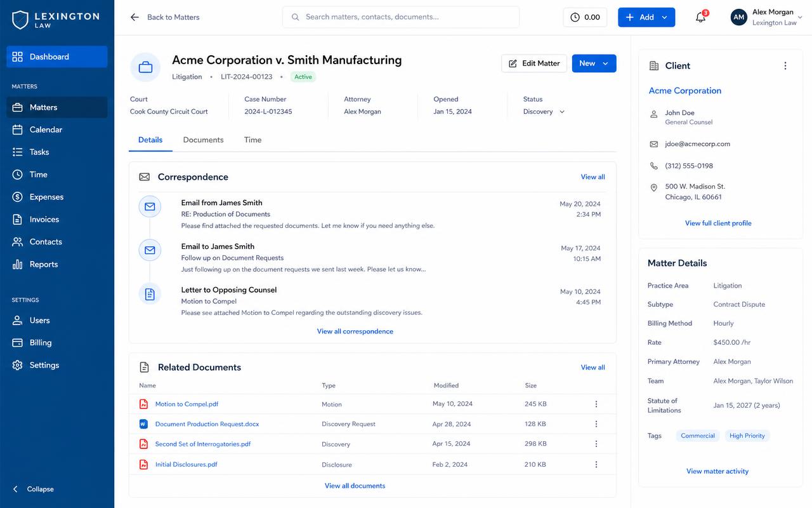Click View all in the Related Documents header
The image size is (812, 508).
tap(593, 368)
